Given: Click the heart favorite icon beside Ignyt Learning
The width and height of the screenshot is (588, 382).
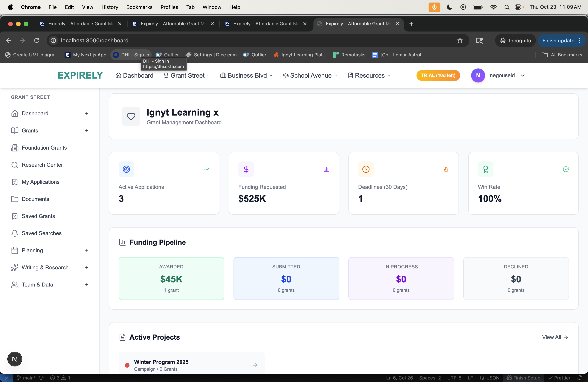Looking at the screenshot, I should coord(131,116).
